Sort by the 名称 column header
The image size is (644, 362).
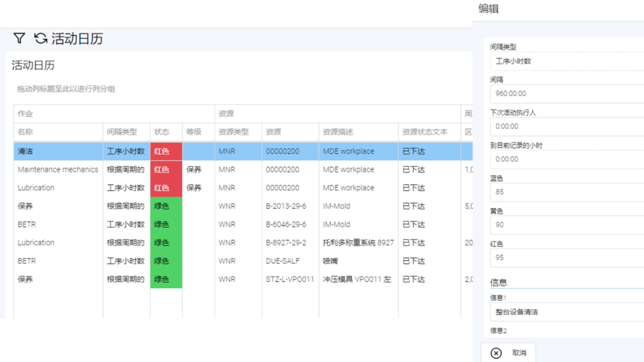[x=58, y=132]
